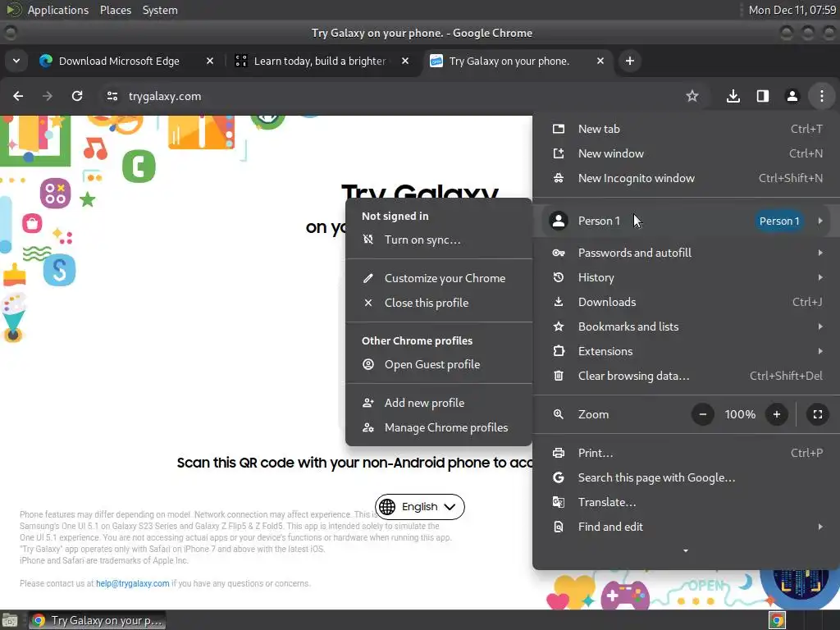Click the clock showing Mon Dec 11, 07:59

pos(792,10)
